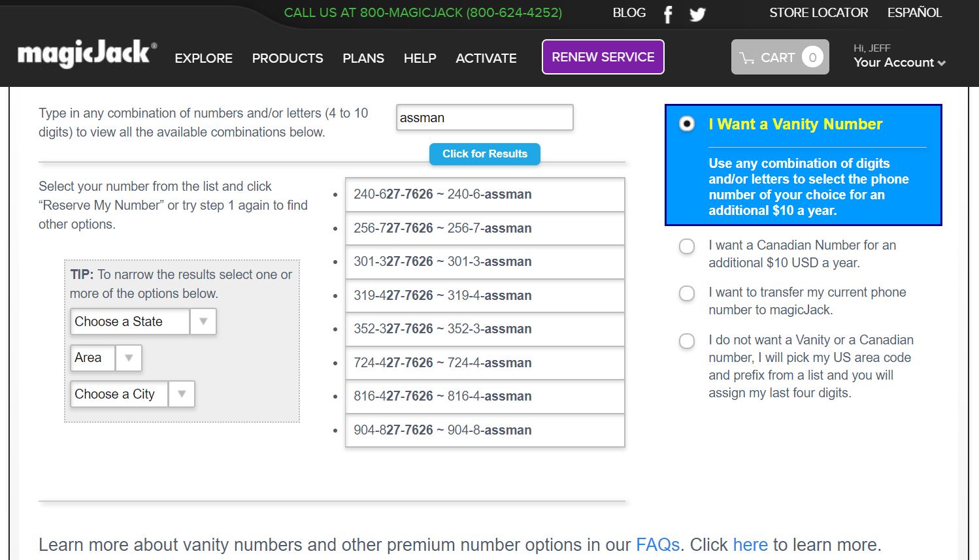Pick the no Vanity or Canadian option
Screen dimensions: 979x560
click(x=687, y=341)
